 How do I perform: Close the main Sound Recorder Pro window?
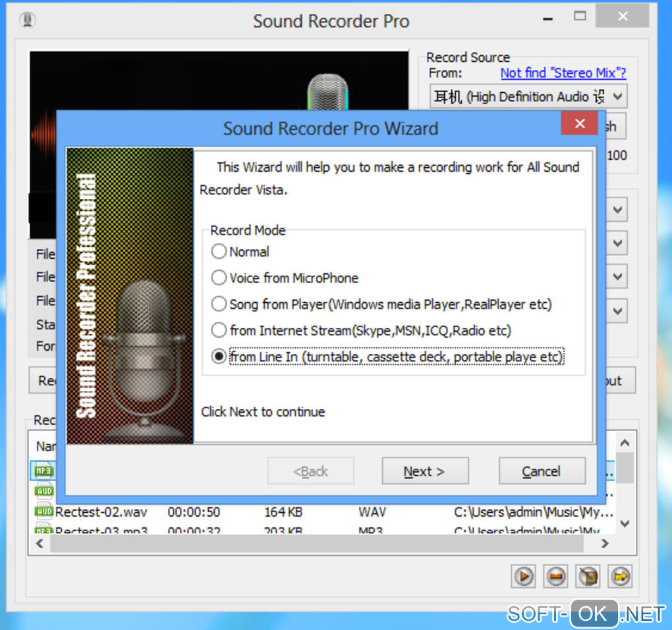[623, 16]
